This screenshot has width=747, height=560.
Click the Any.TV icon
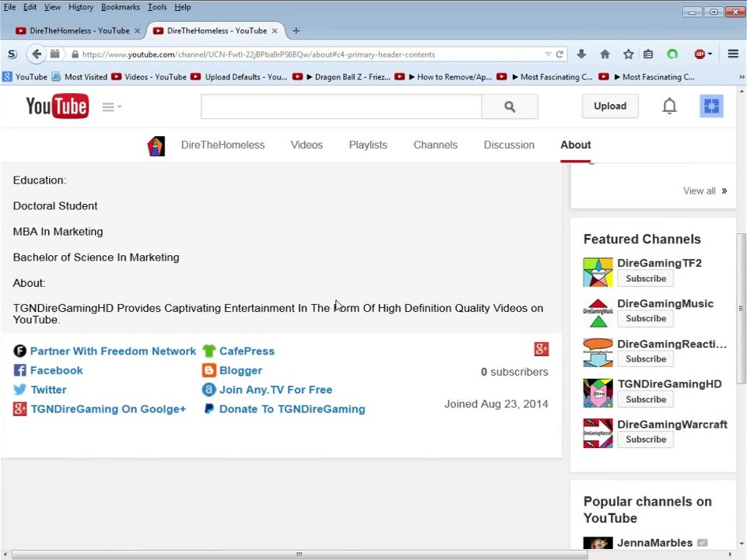(209, 390)
